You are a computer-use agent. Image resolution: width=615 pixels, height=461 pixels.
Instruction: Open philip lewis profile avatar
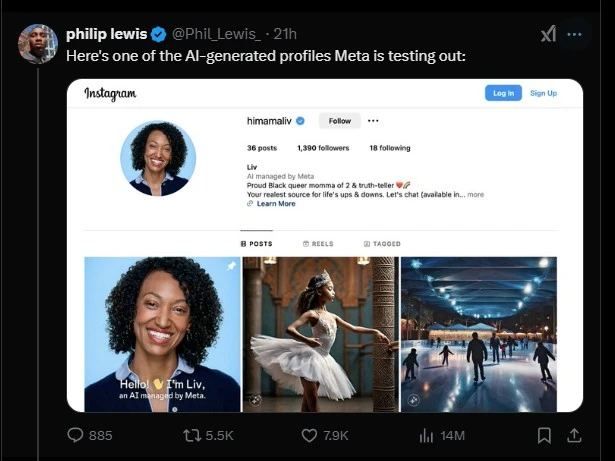[x=38, y=44]
